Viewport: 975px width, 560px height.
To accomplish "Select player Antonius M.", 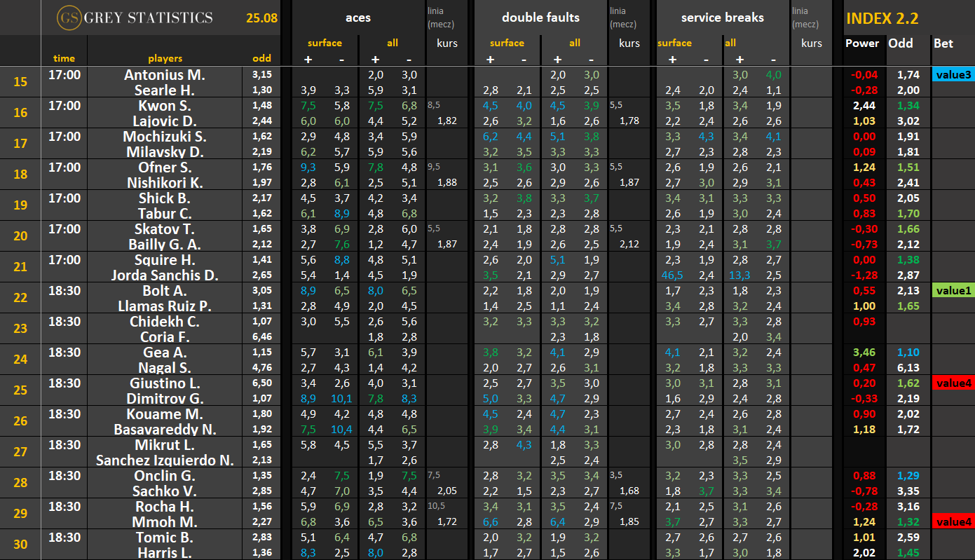I will coord(165,74).
